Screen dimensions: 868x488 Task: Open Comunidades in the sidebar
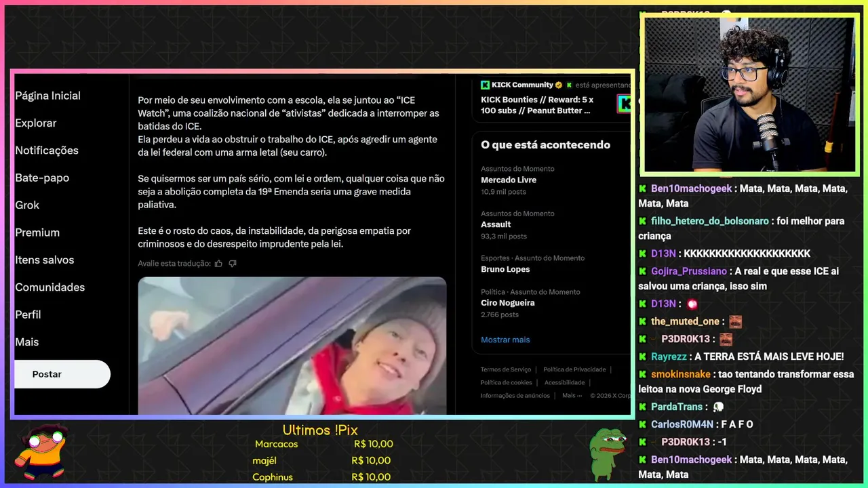tap(50, 287)
